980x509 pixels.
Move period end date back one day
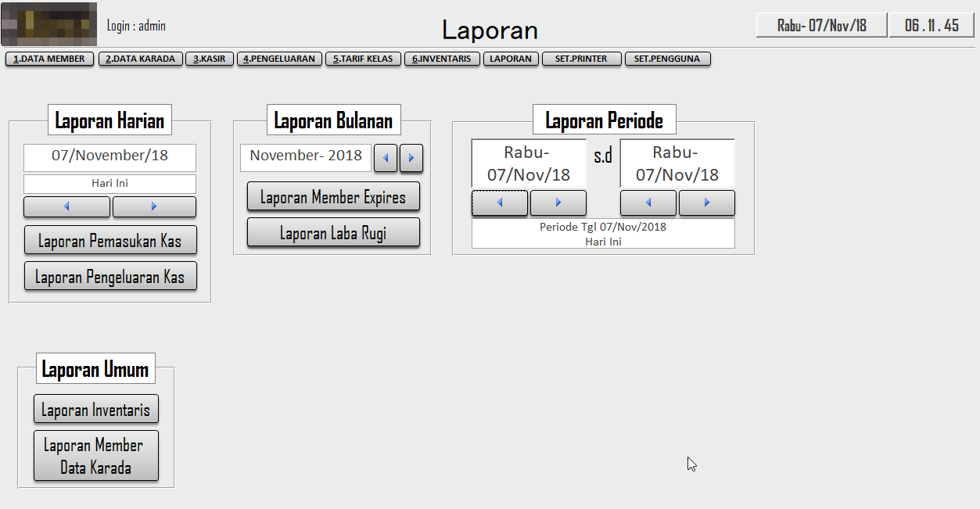coord(648,203)
